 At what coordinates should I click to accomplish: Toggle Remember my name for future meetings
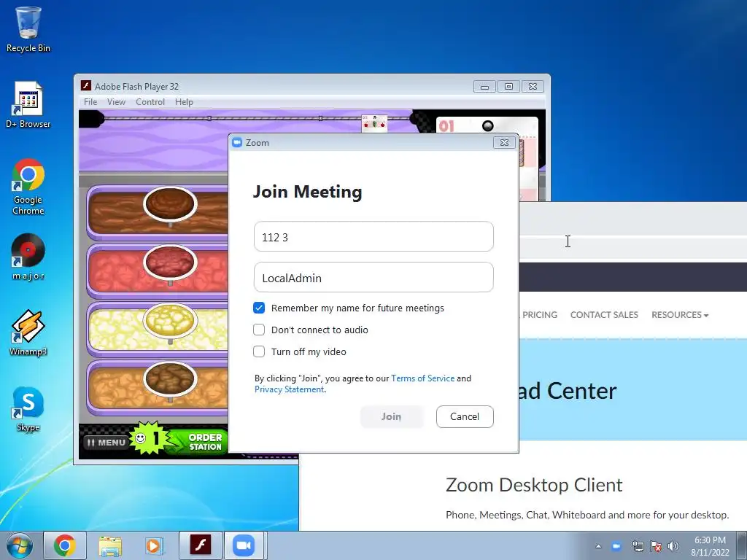[259, 308]
